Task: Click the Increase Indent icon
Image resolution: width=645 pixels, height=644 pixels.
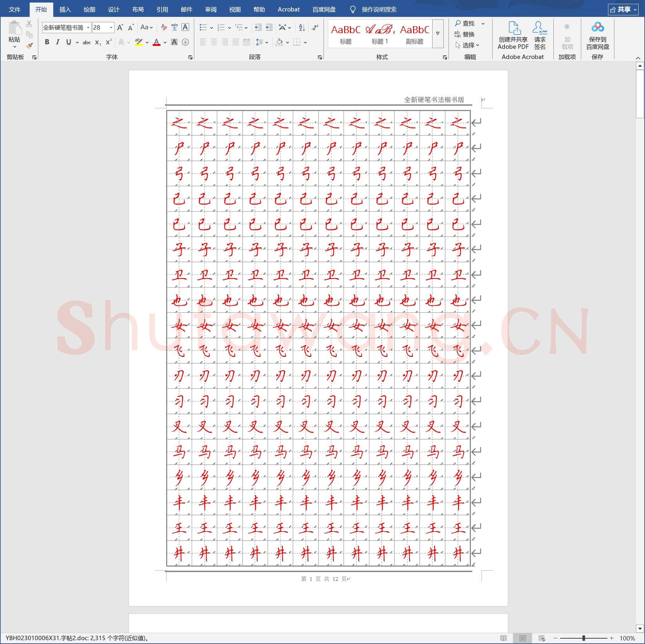Action: click(269, 28)
